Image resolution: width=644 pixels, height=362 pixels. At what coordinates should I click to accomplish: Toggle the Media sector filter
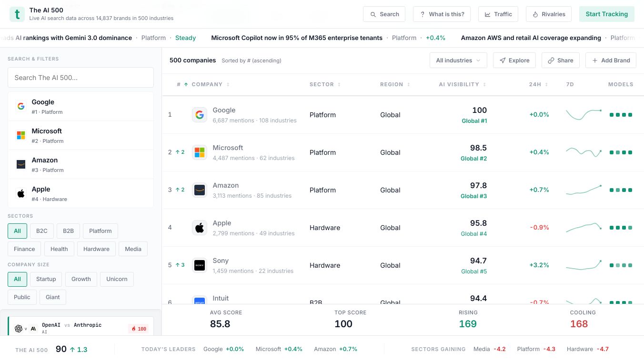[x=133, y=249]
